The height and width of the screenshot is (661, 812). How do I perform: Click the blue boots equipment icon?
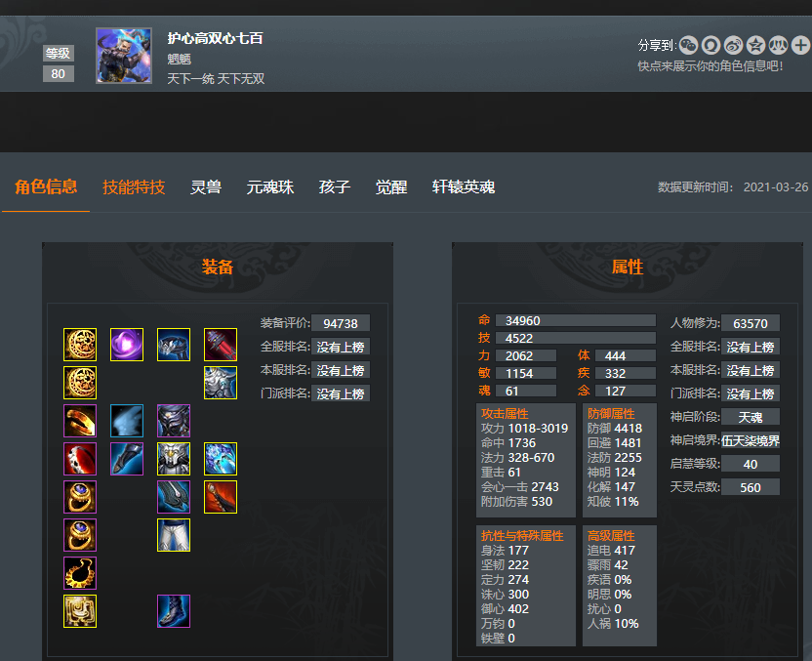point(174,611)
